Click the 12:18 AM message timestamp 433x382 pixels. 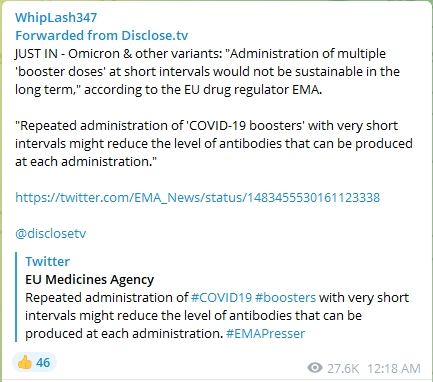click(394, 369)
